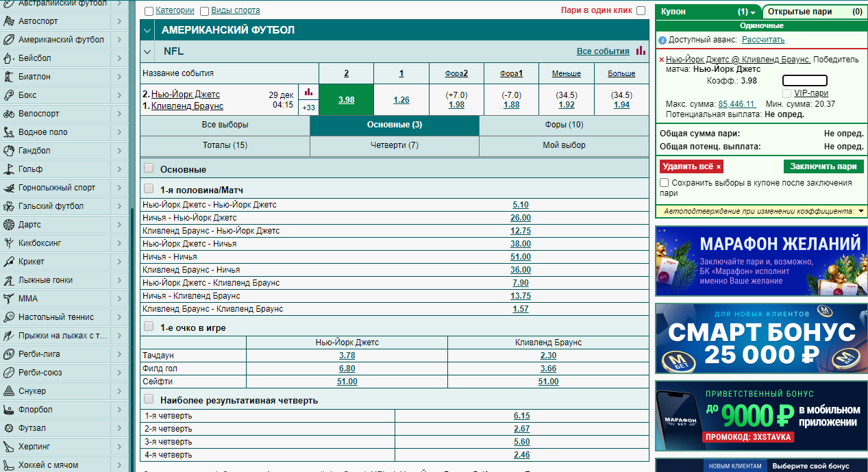Collapse the Американский футбол section header
This screenshot has height=472, width=868.
tap(149, 30)
